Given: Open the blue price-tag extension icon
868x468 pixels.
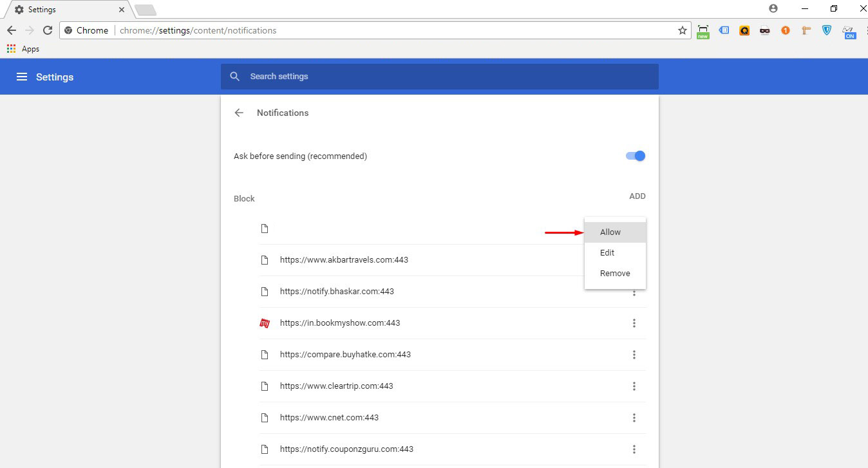Looking at the screenshot, I should coord(724,30).
